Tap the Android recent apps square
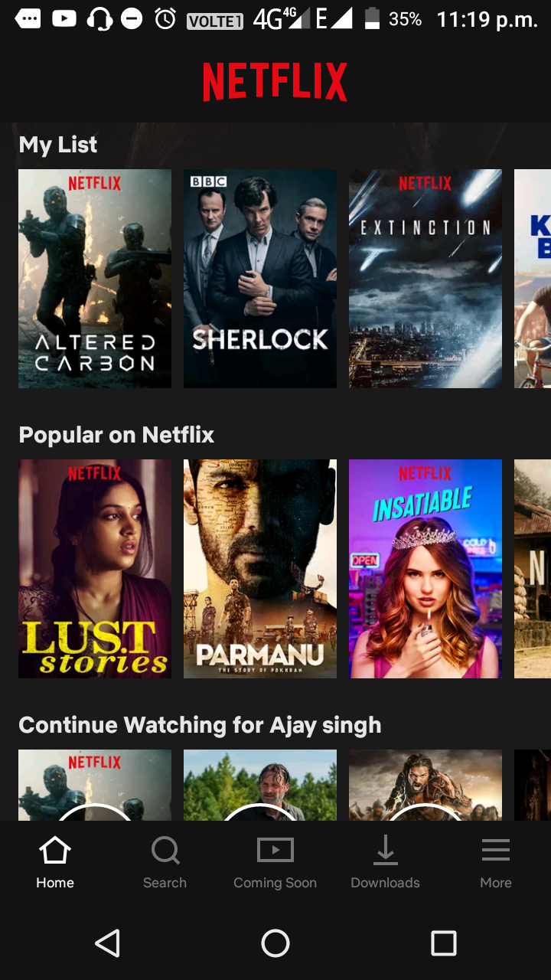The height and width of the screenshot is (980, 551). point(444,943)
